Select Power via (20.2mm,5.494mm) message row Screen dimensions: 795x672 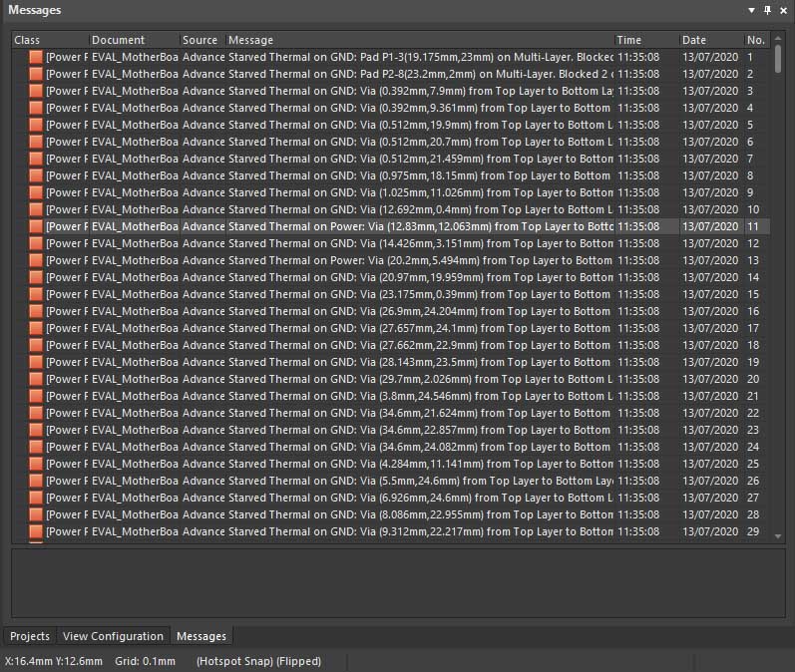coord(419,260)
